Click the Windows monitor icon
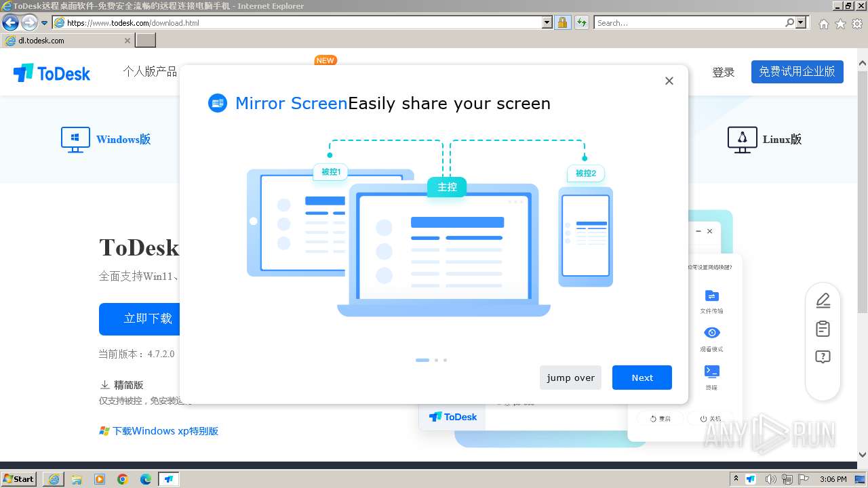Image resolution: width=868 pixels, height=488 pixels. (75, 140)
